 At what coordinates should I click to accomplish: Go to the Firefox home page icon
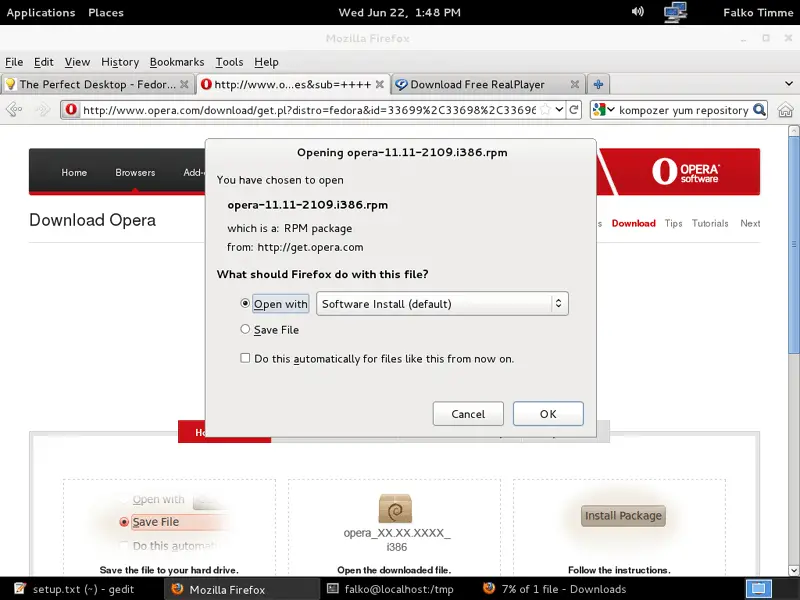tap(785, 110)
